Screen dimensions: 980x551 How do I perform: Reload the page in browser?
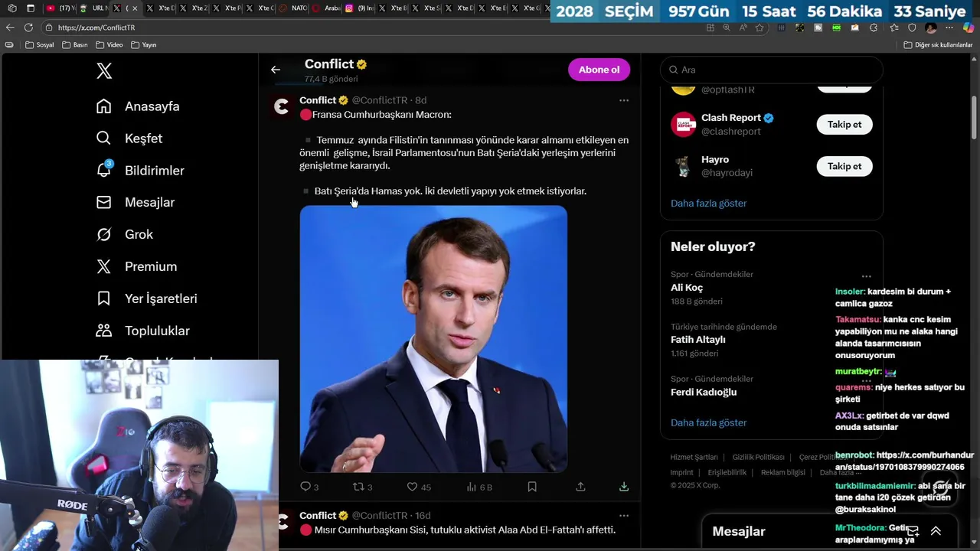pyautogui.click(x=28, y=28)
